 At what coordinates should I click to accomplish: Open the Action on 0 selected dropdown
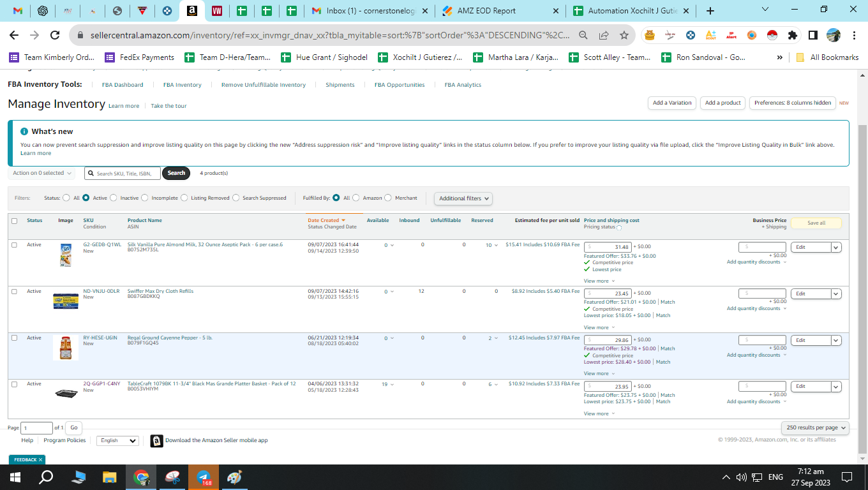pyautogui.click(x=41, y=173)
